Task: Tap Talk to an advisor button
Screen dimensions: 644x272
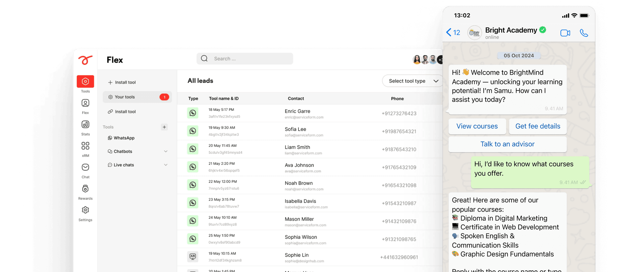Action: 507,144
